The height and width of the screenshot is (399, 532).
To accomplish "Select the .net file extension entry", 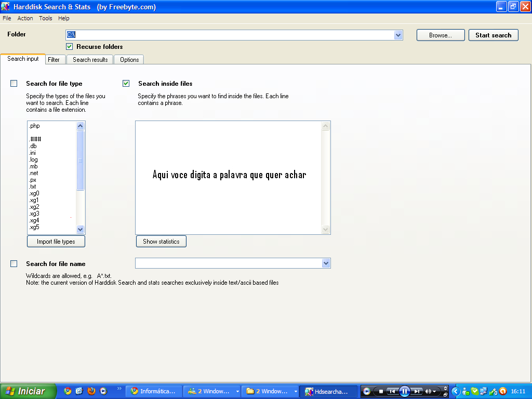I will [34, 173].
